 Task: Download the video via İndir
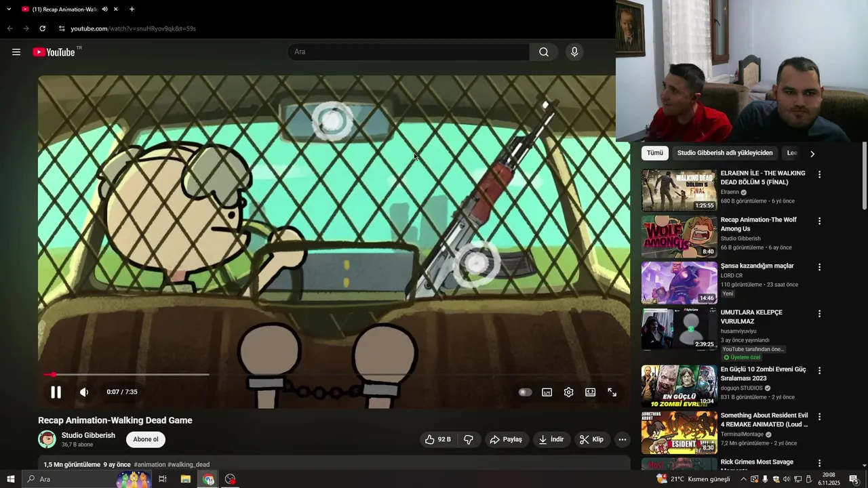point(551,439)
